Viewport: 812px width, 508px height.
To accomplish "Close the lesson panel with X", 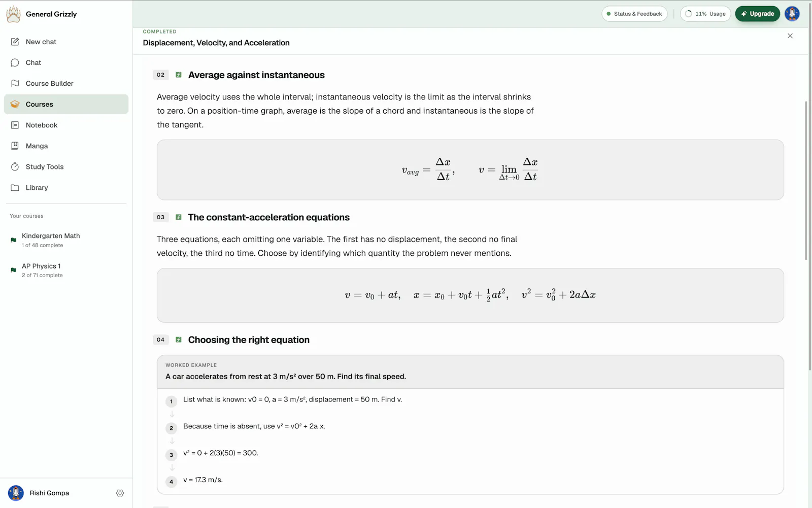I will click(790, 36).
